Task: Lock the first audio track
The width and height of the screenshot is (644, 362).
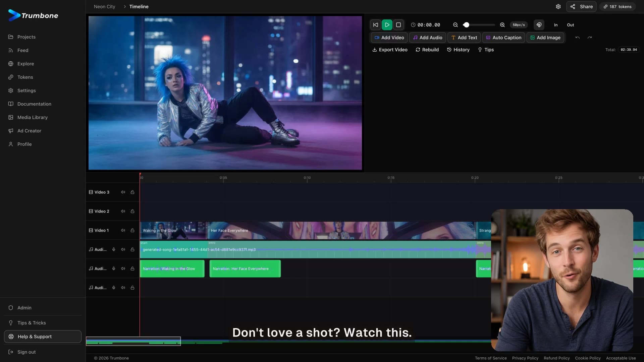Action: pyautogui.click(x=132, y=249)
